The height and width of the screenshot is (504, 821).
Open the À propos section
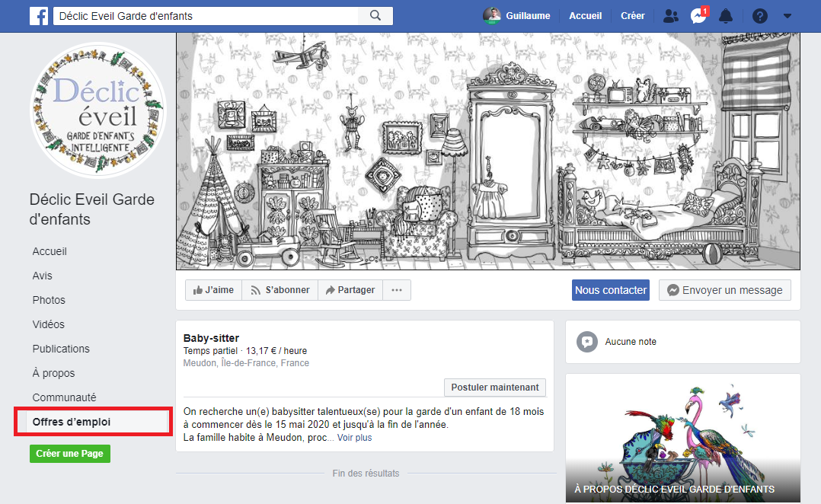click(53, 373)
